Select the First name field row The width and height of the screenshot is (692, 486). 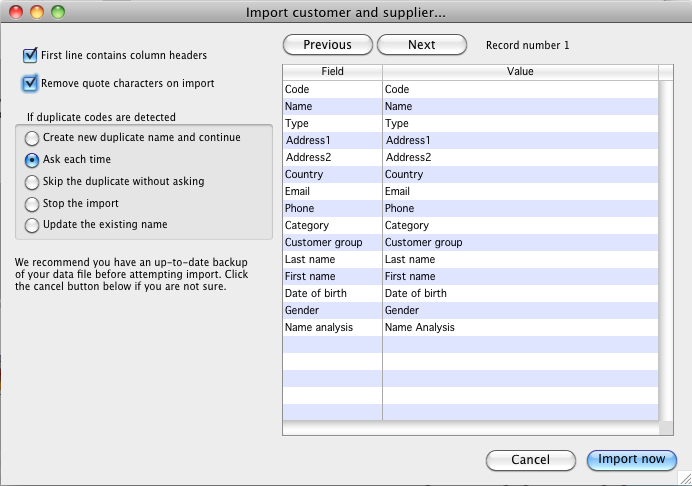click(x=470, y=276)
